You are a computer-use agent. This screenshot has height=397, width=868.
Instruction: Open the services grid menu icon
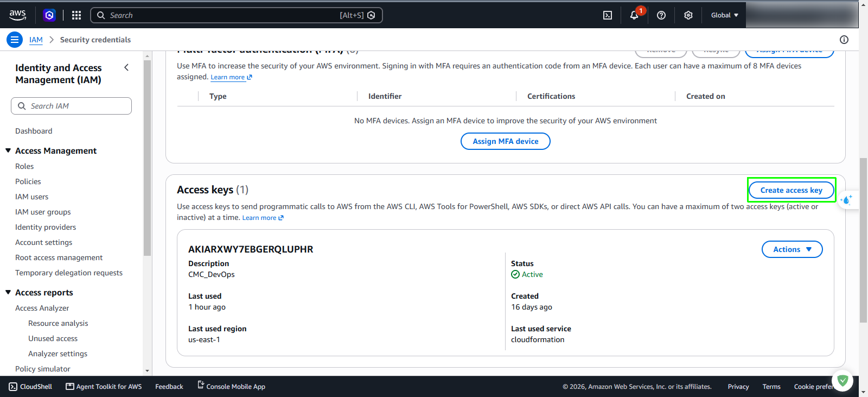coord(76,15)
